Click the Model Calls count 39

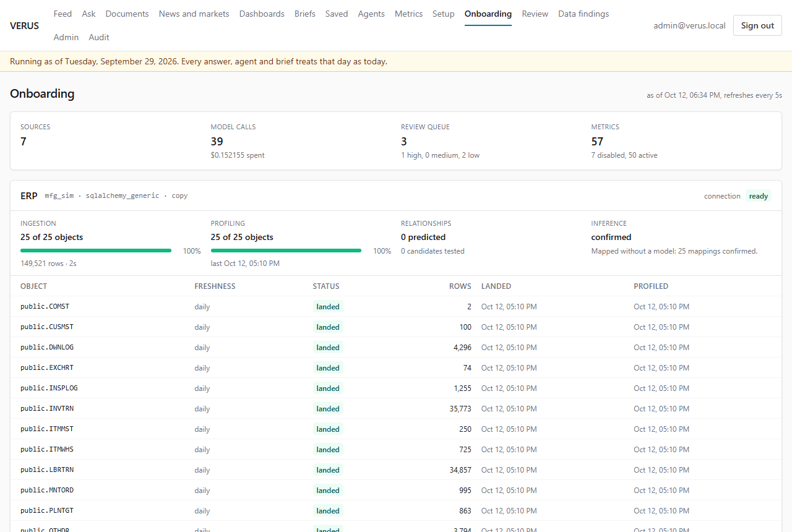217,142
